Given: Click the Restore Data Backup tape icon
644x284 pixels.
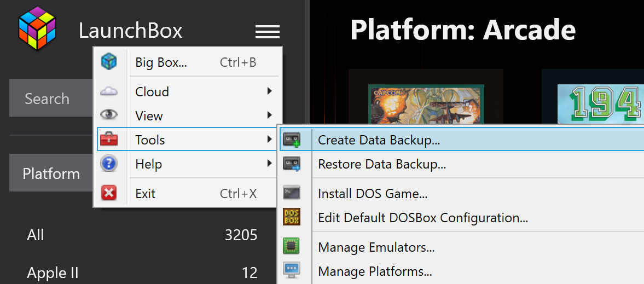Looking at the screenshot, I should click(x=292, y=164).
